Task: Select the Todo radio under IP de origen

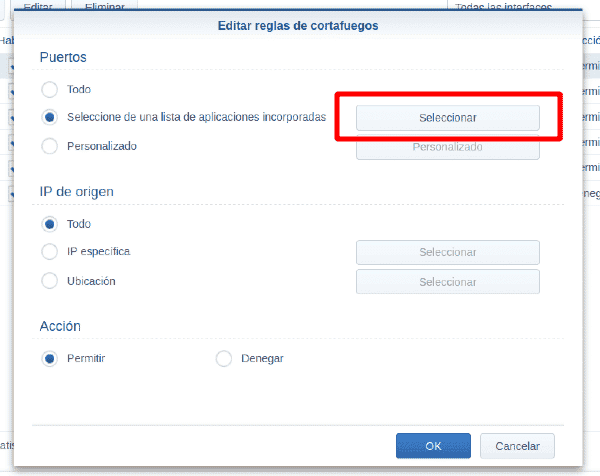Action: 50,224
